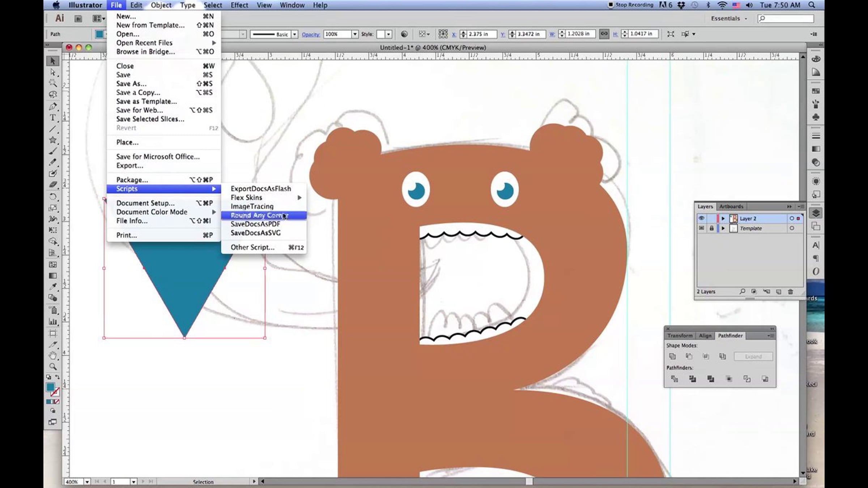Select the Eyedropper tool
The width and height of the screenshot is (868, 488).
point(53,287)
